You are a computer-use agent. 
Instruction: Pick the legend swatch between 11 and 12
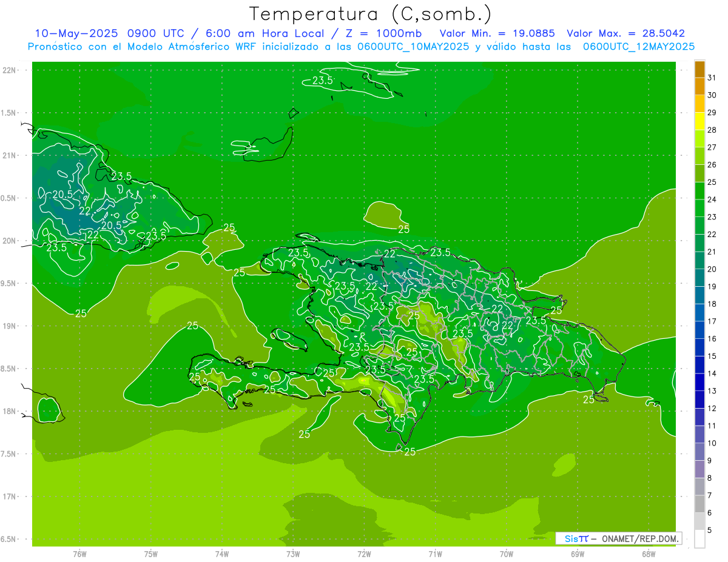pos(699,418)
